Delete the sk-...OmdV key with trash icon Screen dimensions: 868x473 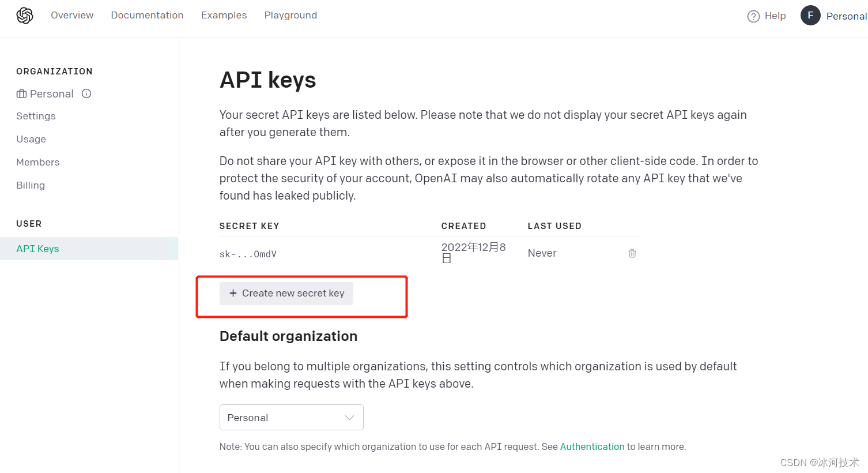click(x=632, y=253)
